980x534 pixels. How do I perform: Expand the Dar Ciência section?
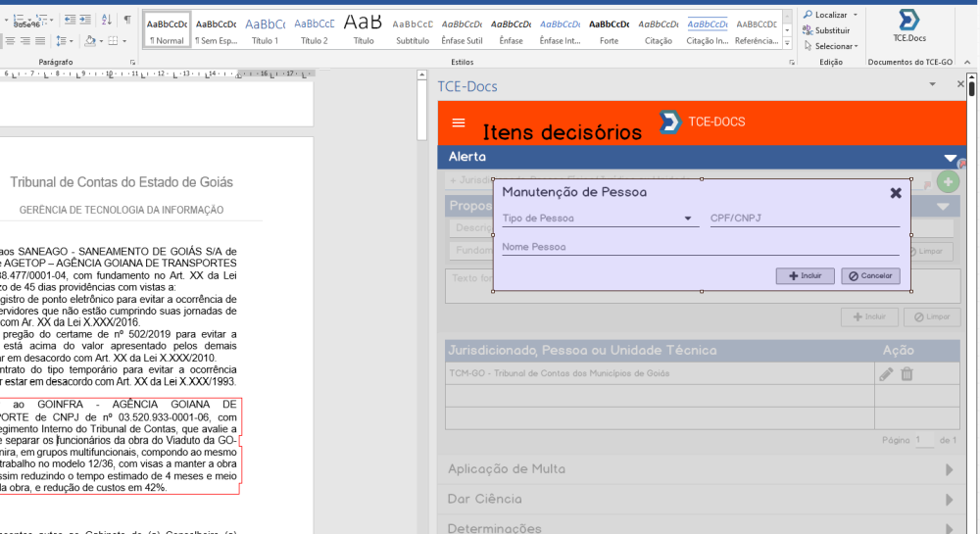point(949,500)
